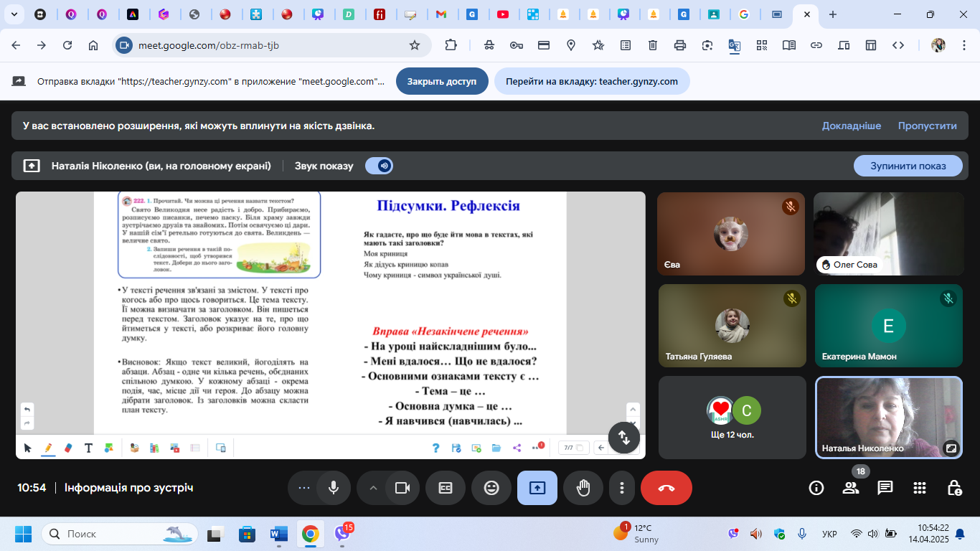Click the Зупинити показ button
The image size is (980, 551).
908,166
